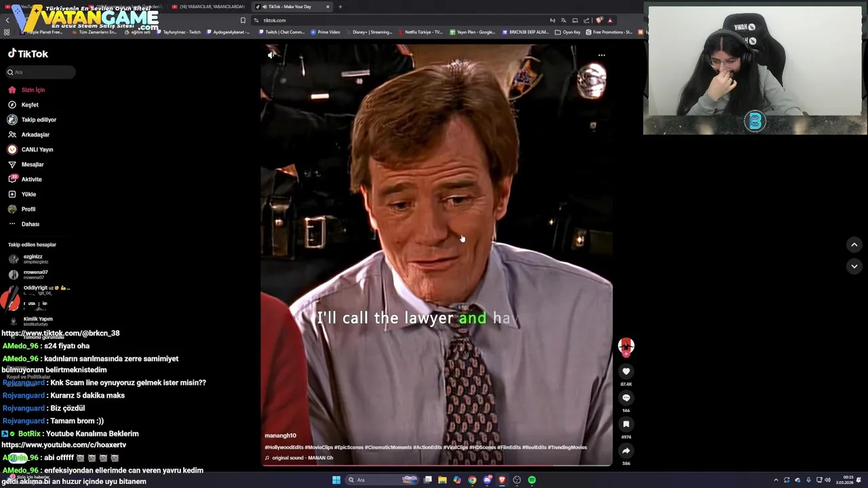Go to next video with down arrow
The width and height of the screenshot is (868, 488).
(854, 266)
